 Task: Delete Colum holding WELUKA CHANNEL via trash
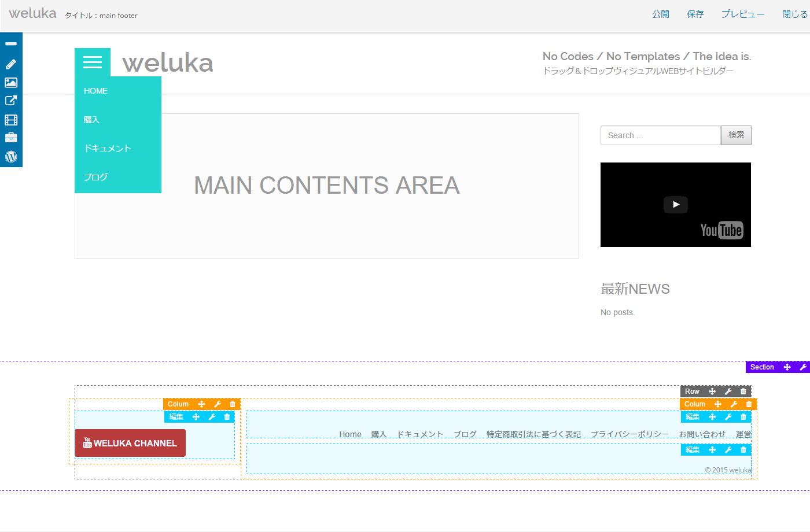(233, 404)
